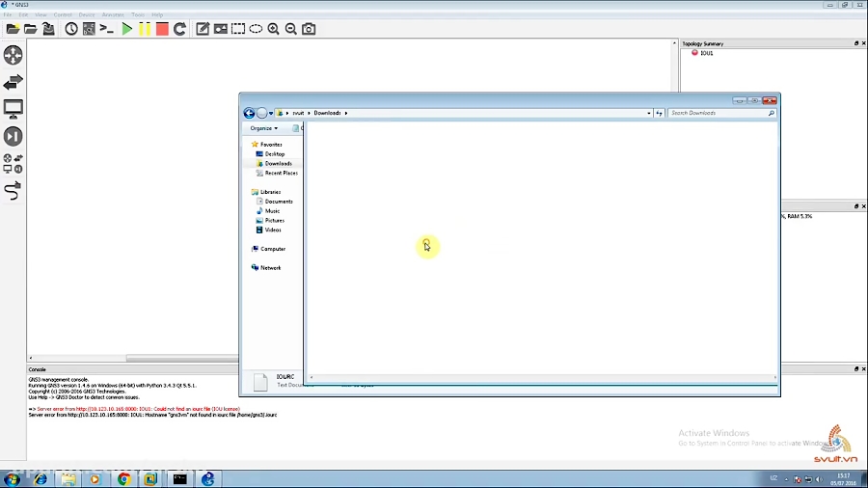Open the Tools menu in GNS3
This screenshot has width=868, height=488.
click(138, 14)
